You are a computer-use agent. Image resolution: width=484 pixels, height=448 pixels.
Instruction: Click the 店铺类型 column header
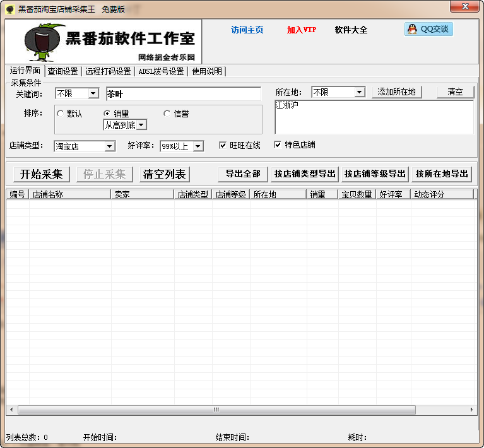[x=193, y=194]
